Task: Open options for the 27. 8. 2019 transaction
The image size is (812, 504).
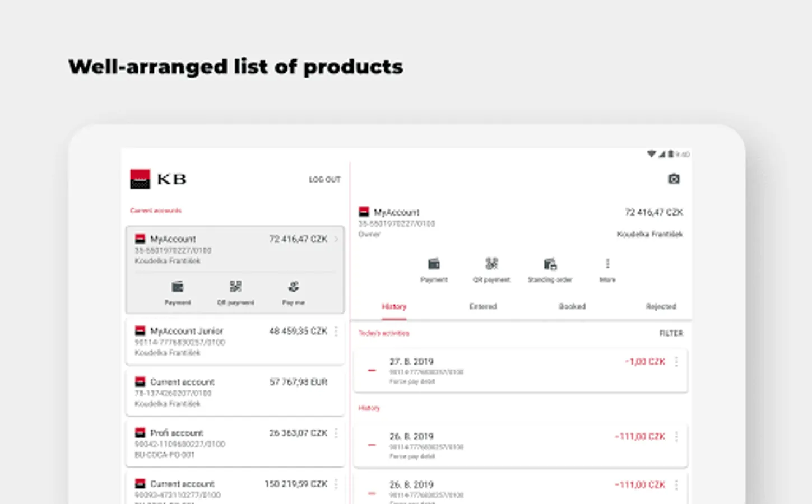Action: click(x=676, y=362)
